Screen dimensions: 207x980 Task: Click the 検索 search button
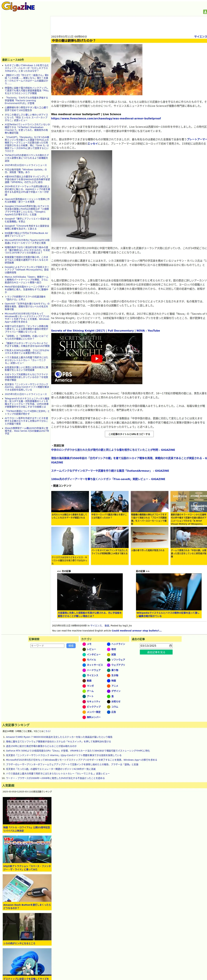[x=71, y=646]
